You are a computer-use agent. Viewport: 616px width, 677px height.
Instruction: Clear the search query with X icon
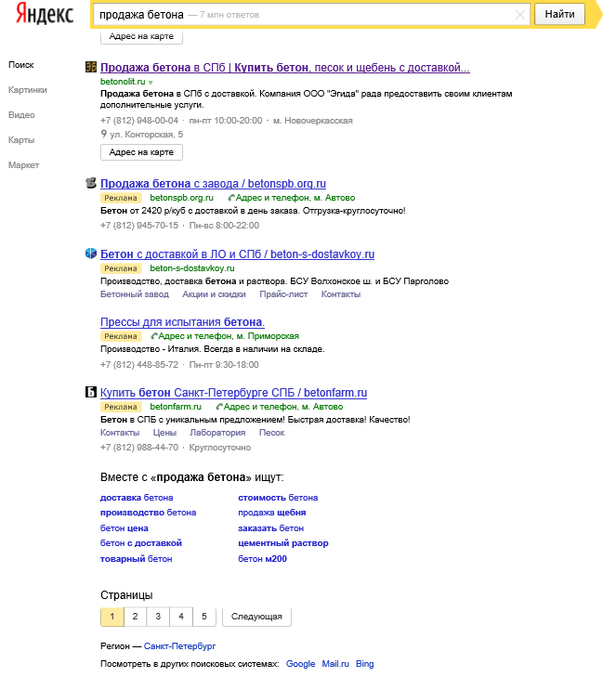[520, 15]
